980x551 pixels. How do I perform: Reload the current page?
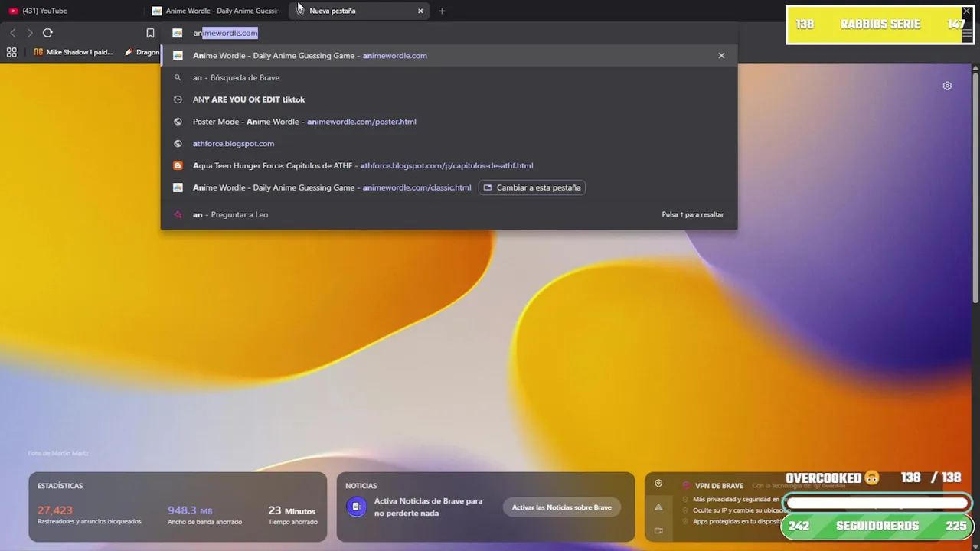coord(47,33)
